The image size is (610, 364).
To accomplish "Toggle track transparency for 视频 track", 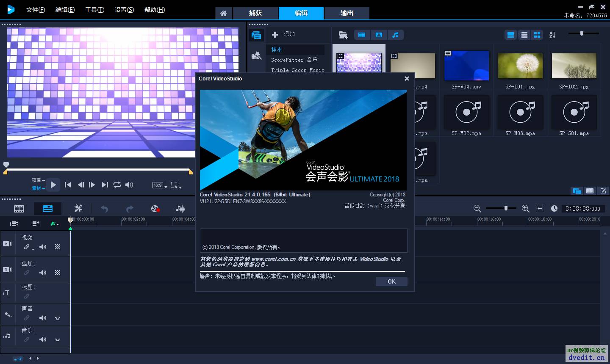I will point(58,247).
